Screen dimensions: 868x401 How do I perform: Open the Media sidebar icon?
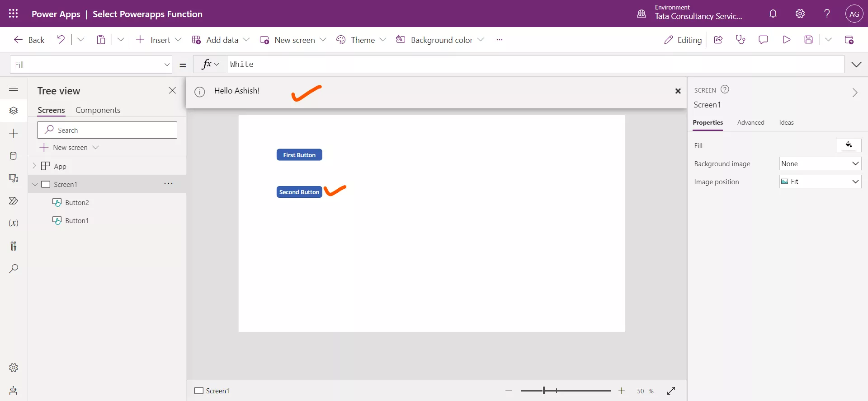pos(14,178)
